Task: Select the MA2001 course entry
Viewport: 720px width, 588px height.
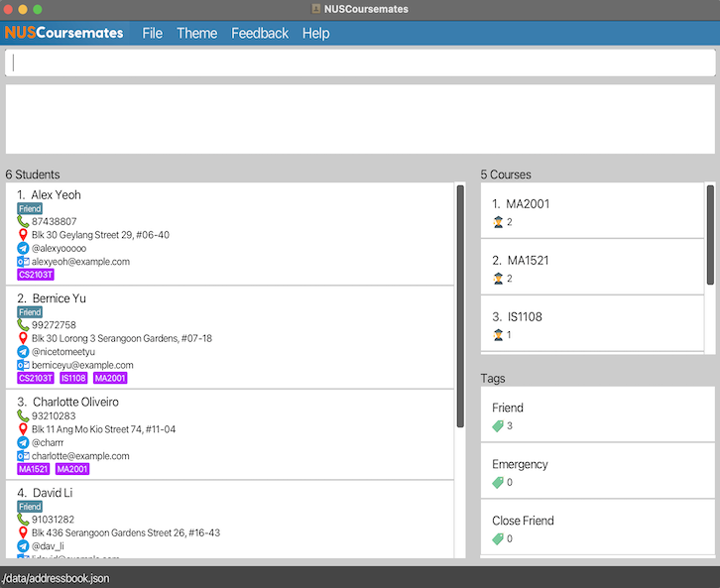Action: pos(592,210)
